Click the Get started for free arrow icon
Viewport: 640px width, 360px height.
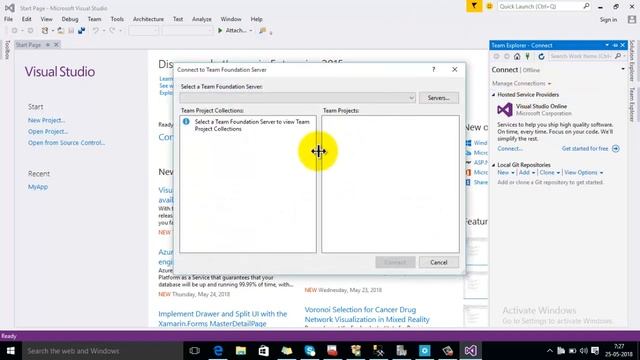616,149
